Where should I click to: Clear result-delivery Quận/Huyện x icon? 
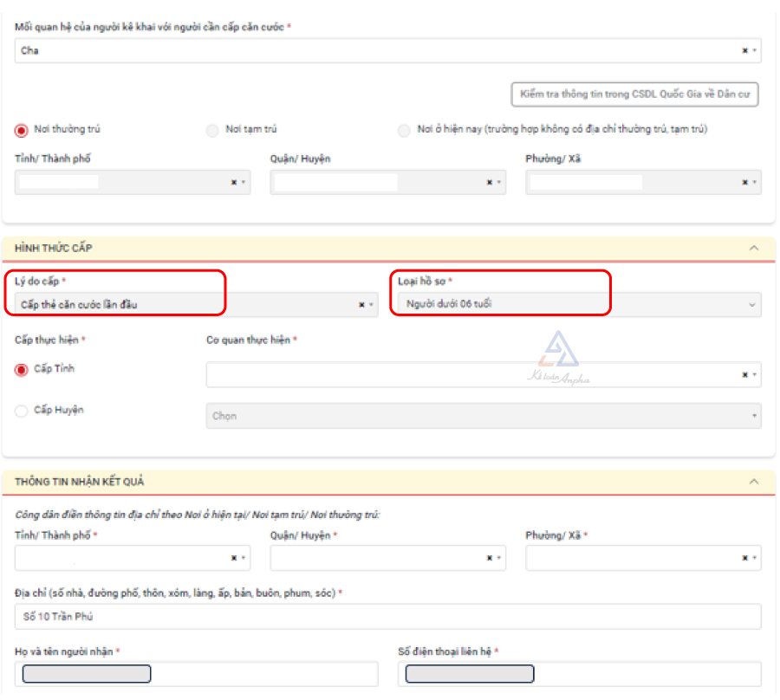point(489,559)
